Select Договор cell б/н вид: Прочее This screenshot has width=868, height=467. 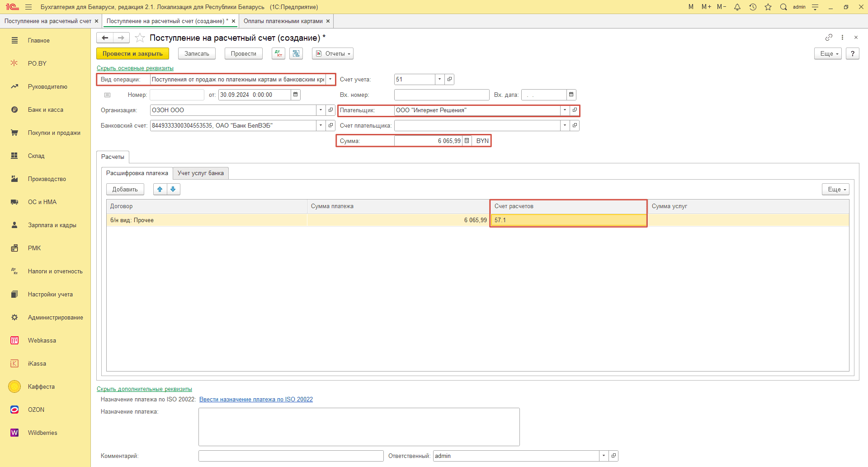point(207,220)
